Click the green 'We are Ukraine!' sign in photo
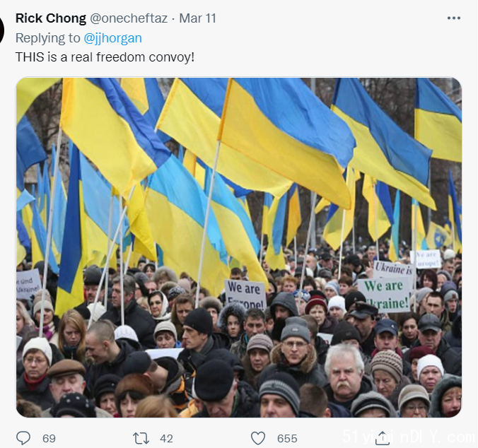 (385, 295)
